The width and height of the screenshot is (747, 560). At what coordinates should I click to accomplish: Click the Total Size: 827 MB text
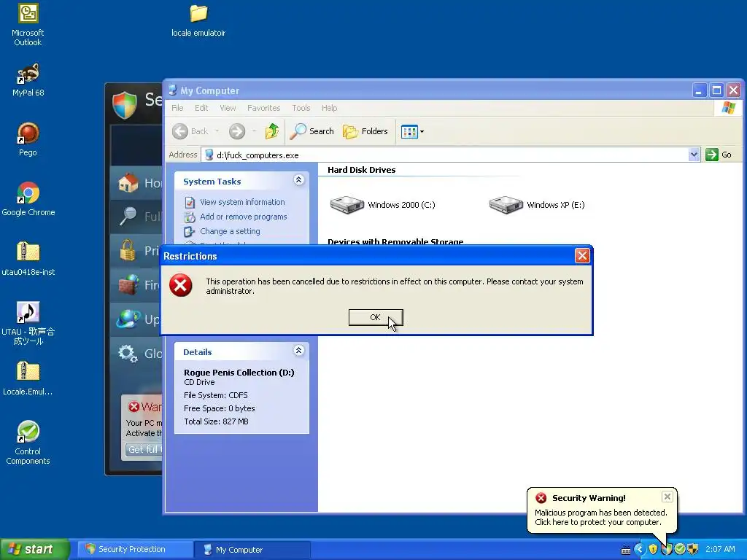(216, 421)
